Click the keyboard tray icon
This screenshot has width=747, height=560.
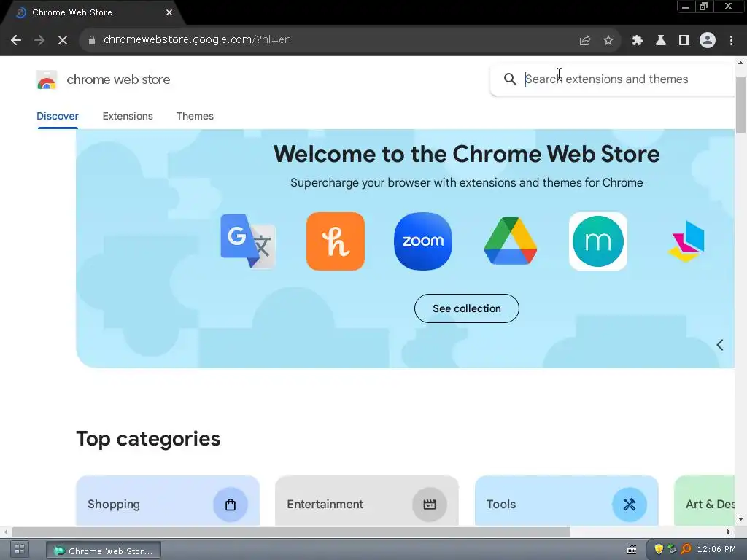pyautogui.click(x=631, y=550)
